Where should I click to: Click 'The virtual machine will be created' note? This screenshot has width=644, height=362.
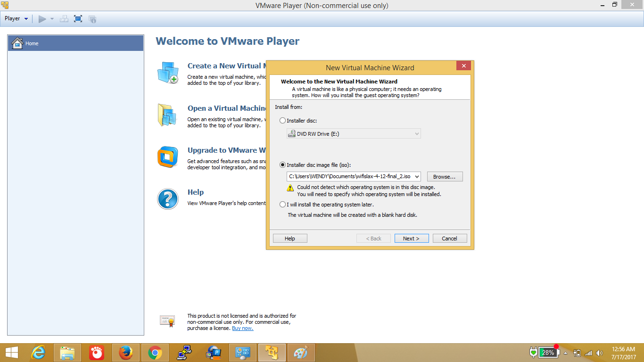click(x=352, y=215)
